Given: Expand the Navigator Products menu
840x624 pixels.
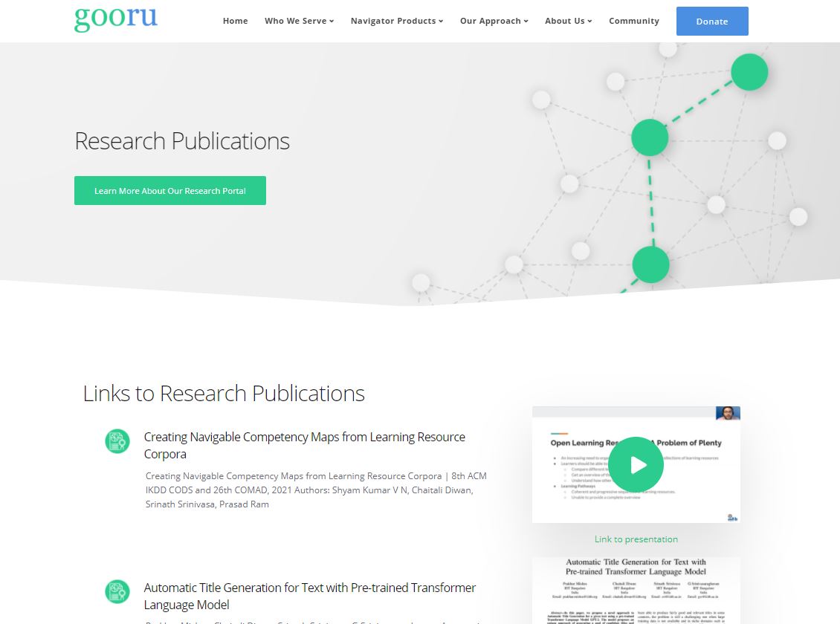Looking at the screenshot, I should [x=397, y=21].
